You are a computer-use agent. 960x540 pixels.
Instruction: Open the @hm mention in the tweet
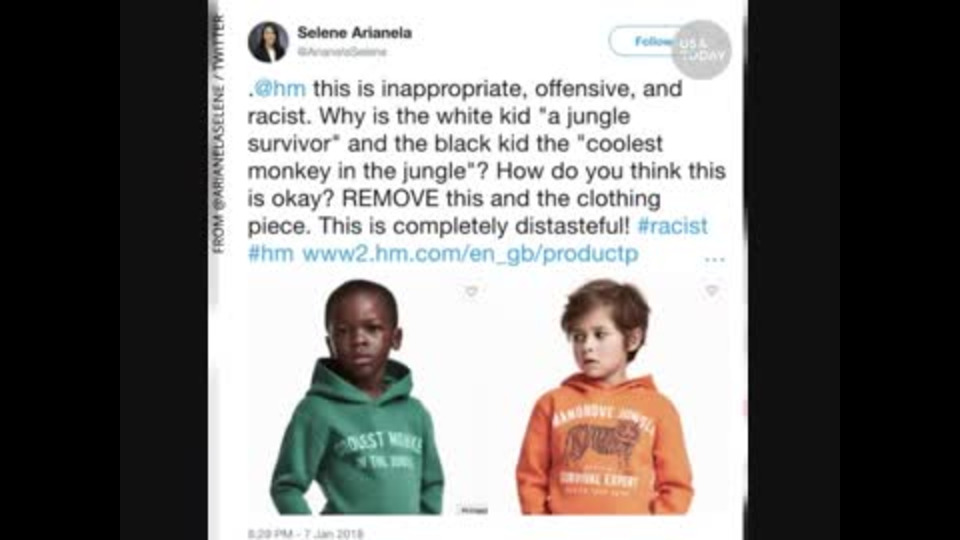click(x=279, y=89)
